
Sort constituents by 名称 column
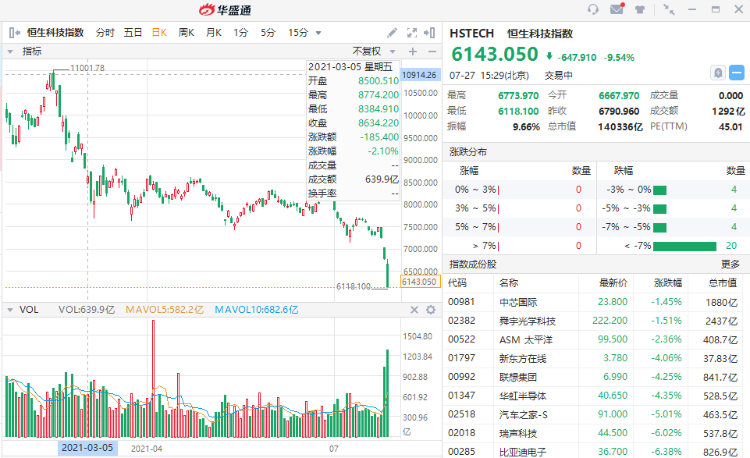click(x=508, y=283)
